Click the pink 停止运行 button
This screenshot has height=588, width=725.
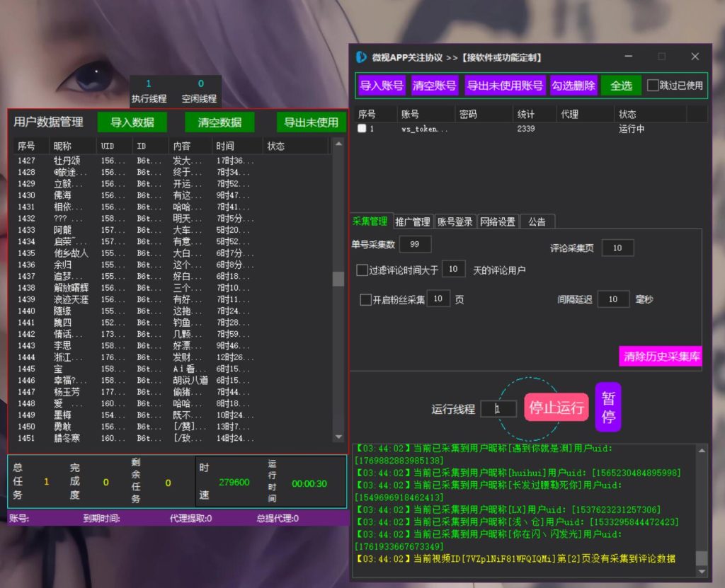tap(556, 408)
